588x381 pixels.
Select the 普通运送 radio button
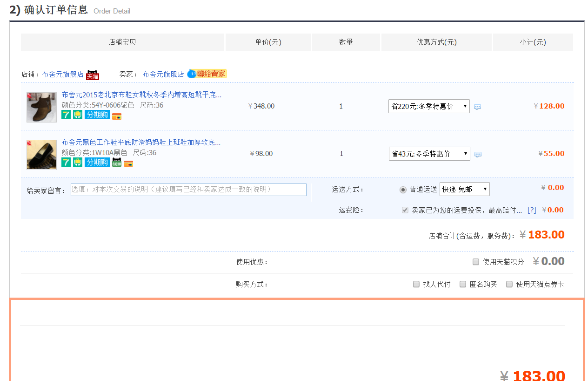pos(403,190)
